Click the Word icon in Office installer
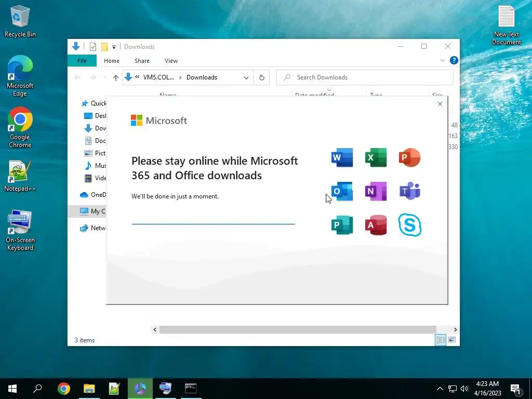532x399 pixels. point(342,157)
